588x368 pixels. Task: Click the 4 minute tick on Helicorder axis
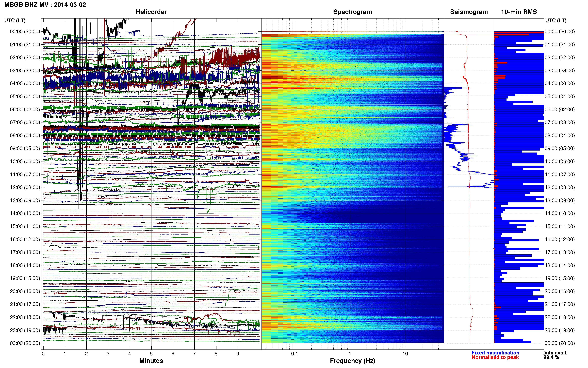130,354
